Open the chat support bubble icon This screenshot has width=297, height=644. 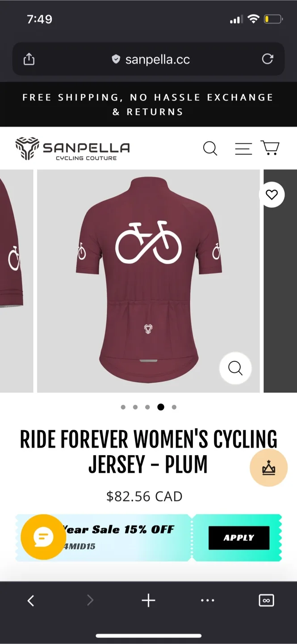click(42, 537)
